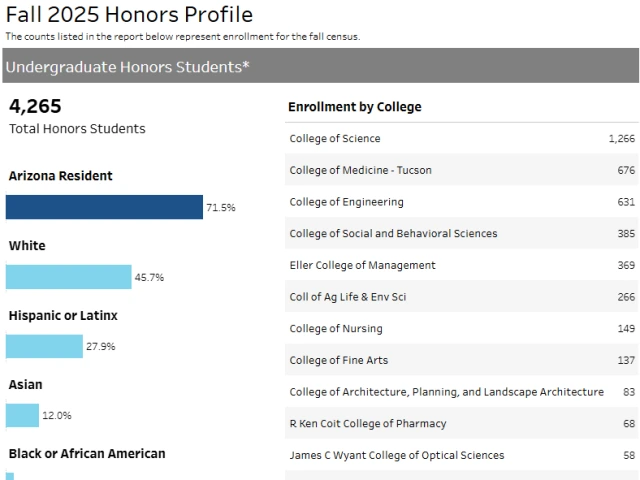
Task: Select College of Architecture, Planning, and Landscape Architecture
Action: [x=446, y=392]
